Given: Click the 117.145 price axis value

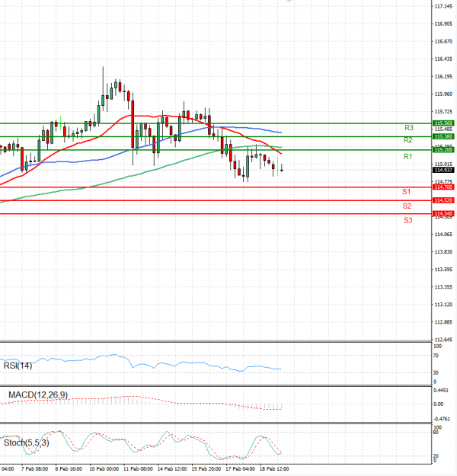Looking at the screenshot, I should (x=443, y=6).
